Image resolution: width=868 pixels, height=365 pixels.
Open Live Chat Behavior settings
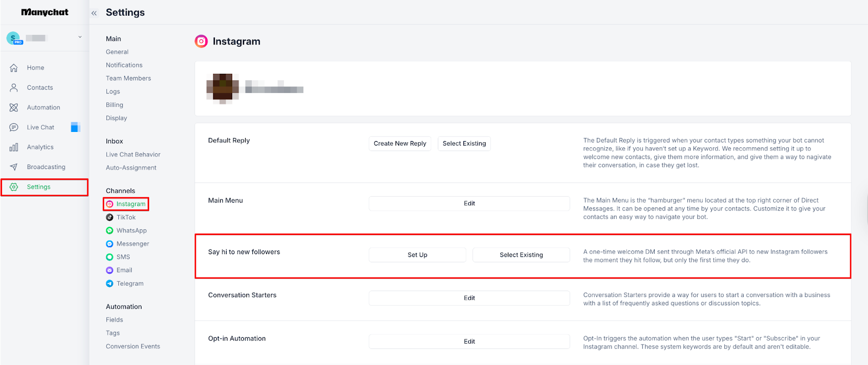coord(133,155)
